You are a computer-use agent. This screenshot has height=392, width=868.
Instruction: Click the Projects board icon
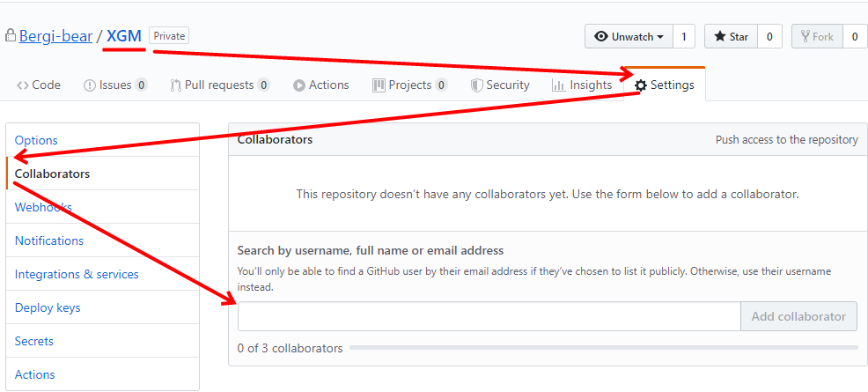coord(379,85)
